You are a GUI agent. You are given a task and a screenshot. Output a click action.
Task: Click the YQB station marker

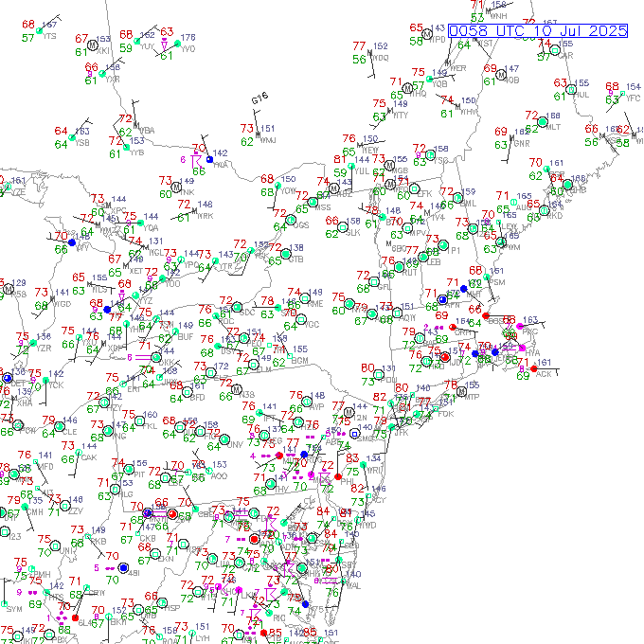coord(430,79)
